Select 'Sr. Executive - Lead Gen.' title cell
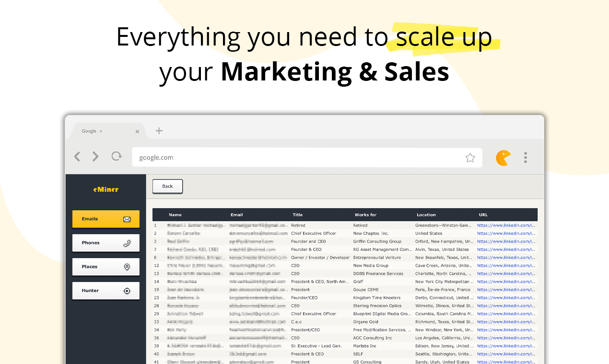The image size is (609, 364). click(x=316, y=346)
